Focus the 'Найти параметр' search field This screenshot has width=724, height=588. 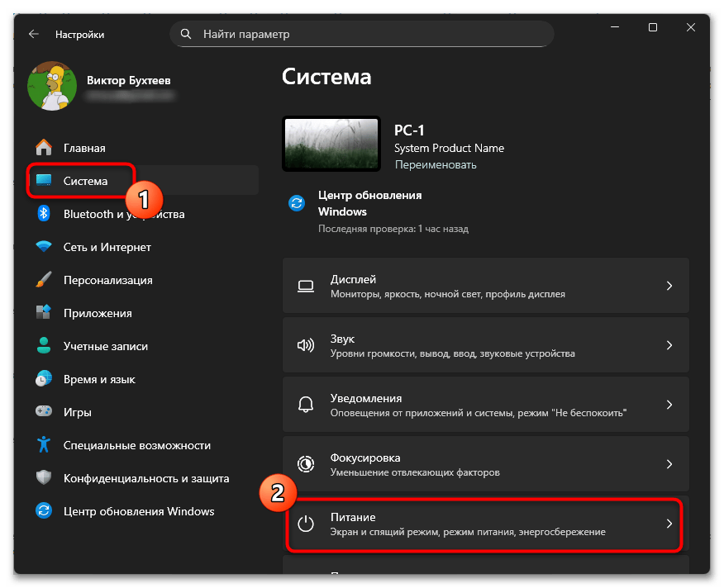tap(362, 34)
